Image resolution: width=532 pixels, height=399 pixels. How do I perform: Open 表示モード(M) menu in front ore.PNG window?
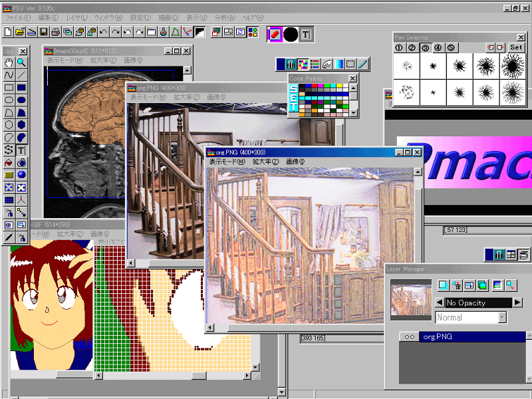coord(227,162)
